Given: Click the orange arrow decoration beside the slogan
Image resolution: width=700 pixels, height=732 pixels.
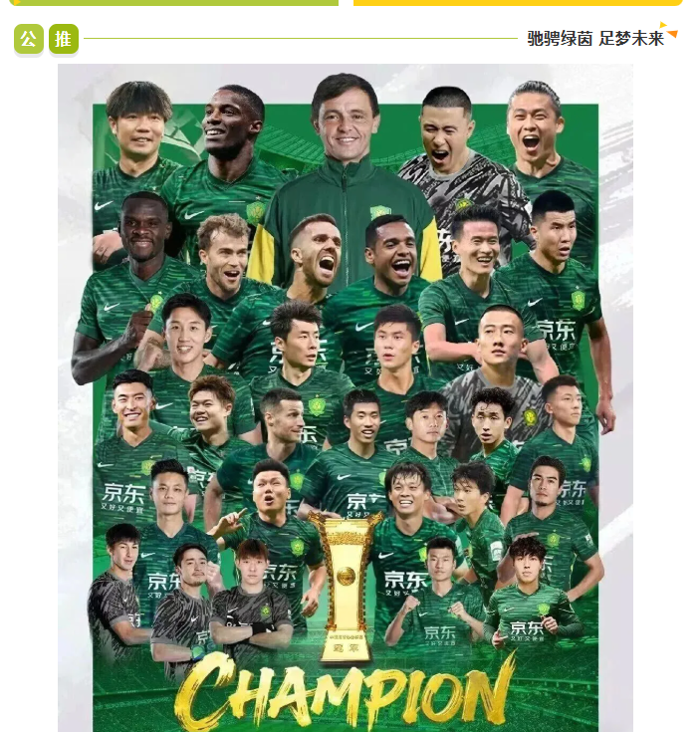Looking at the screenshot, I should (x=670, y=30).
